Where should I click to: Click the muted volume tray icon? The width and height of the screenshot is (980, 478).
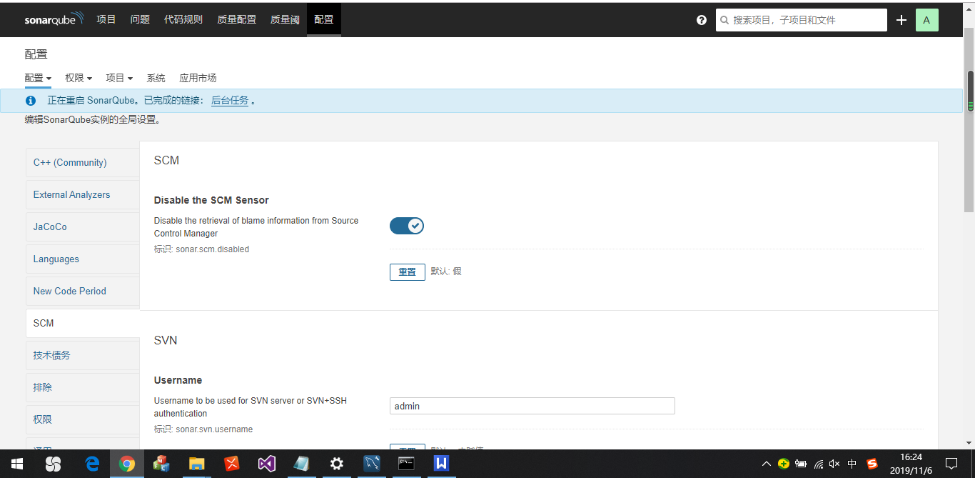coord(834,464)
